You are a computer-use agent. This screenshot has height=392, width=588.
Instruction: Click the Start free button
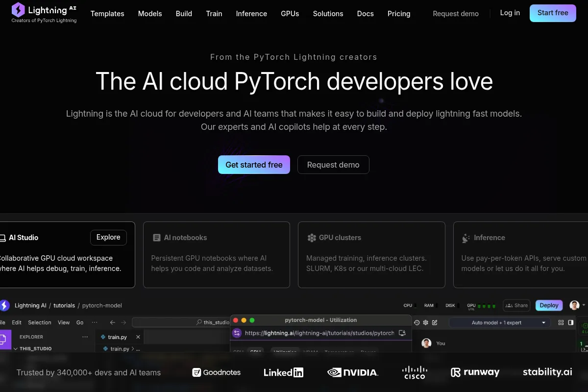(x=553, y=13)
